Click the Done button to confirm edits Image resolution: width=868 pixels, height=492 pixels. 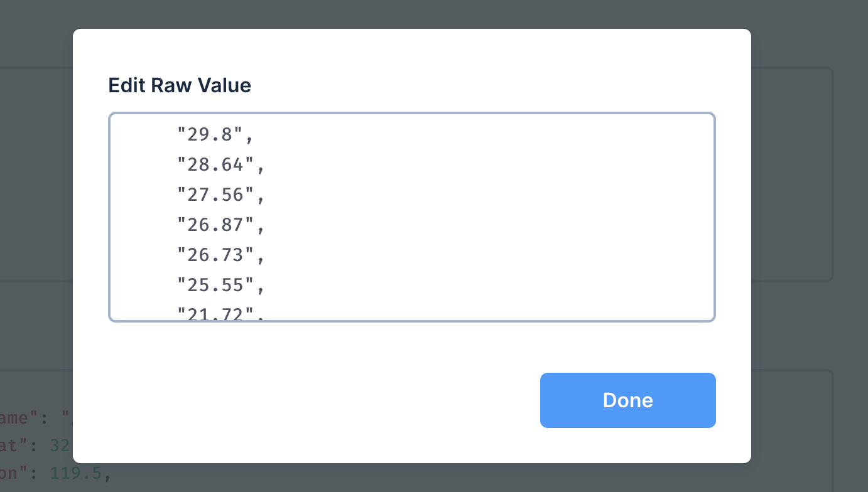pos(627,400)
